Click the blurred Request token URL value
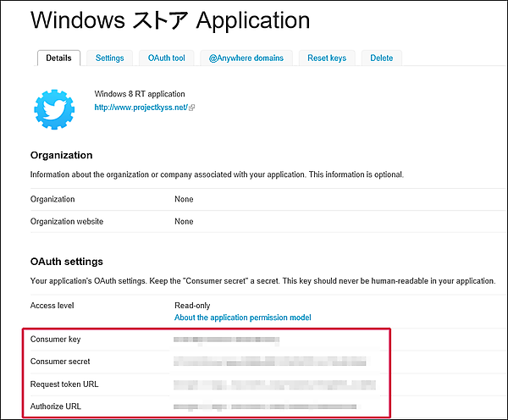Viewport: 508px width, 420px height. coord(274,384)
